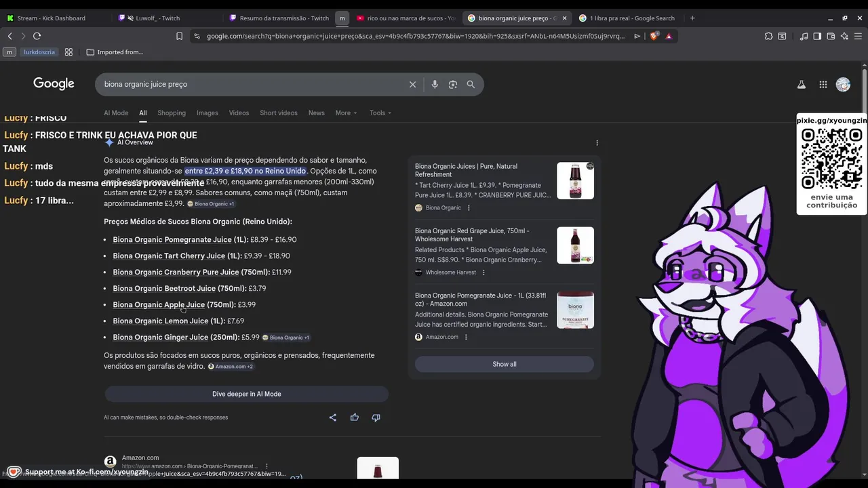Open the three-dot menu under the Amazon.com result
868x488 pixels.
click(267, 466)
